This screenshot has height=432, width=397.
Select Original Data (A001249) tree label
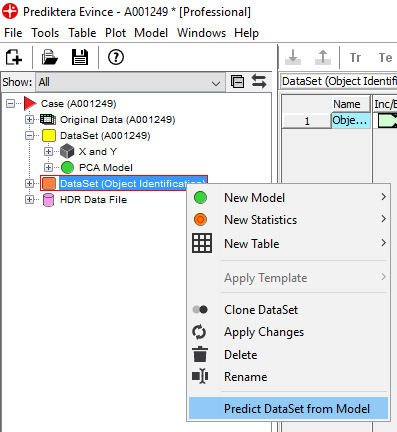(117, 120)
